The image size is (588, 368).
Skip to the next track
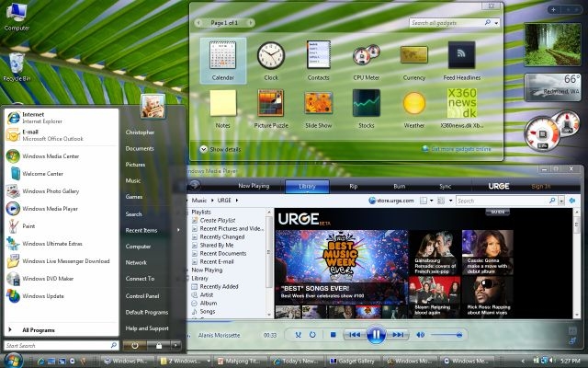pos(398,335)
